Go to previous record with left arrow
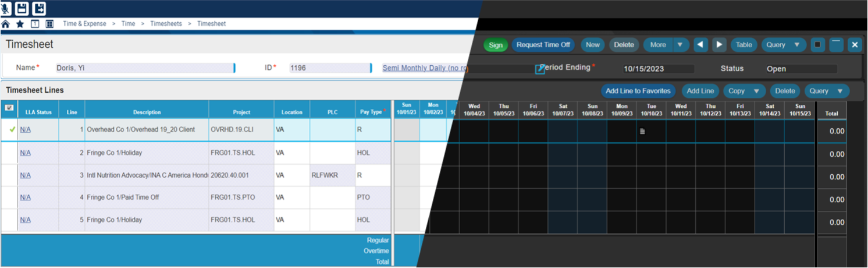The height and width of the screenshot is (268, 868). pos(702,45)
